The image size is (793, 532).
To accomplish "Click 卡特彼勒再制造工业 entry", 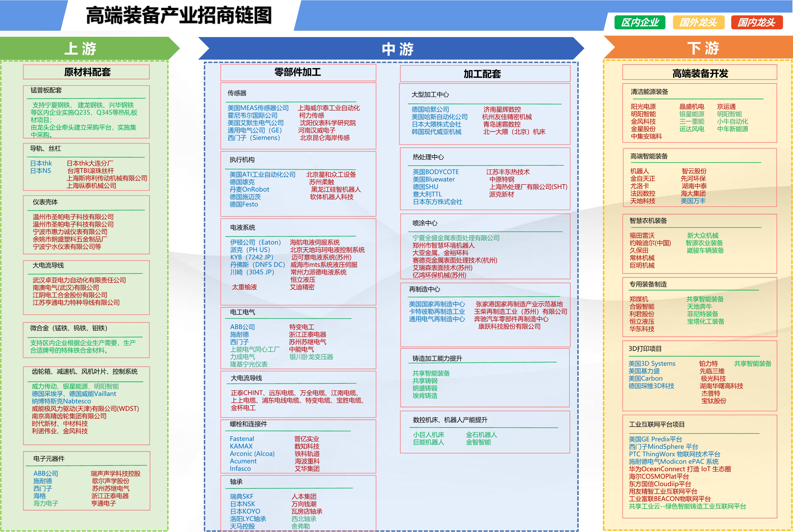I will coord(436,311).
